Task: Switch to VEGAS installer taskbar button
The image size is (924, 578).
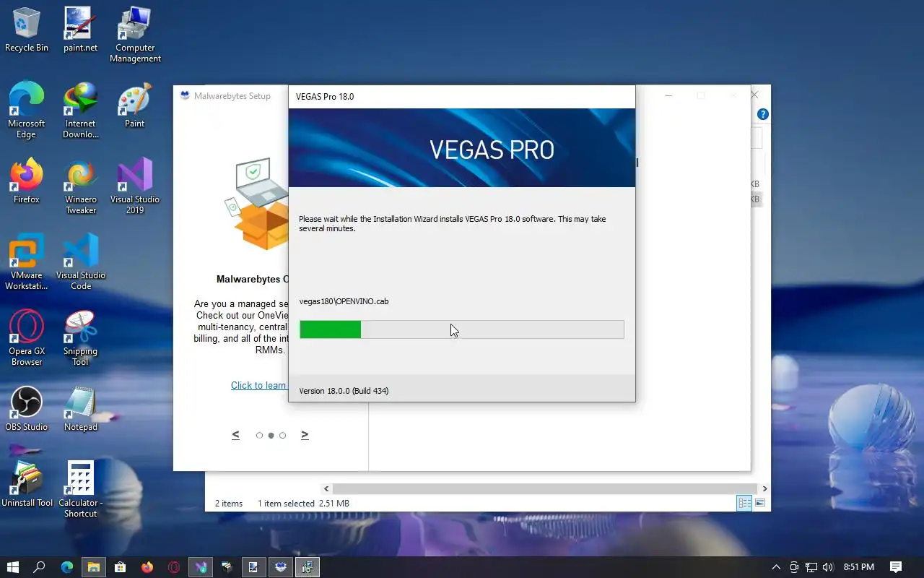Action: click(307, 567)
